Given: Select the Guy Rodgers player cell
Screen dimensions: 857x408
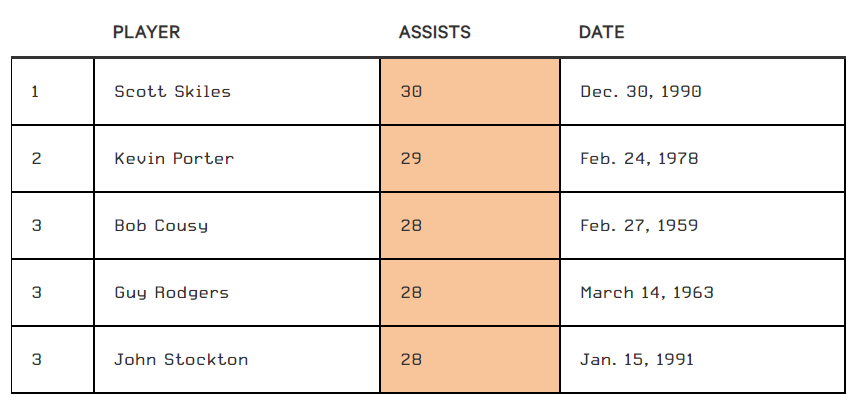Looking at the screenshot, I should coord(171,293).
